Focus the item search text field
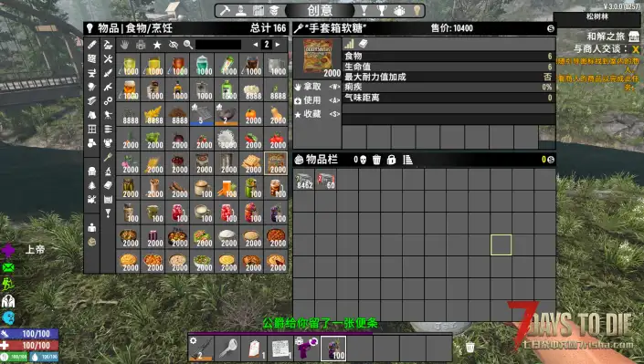This screenshot has height=364, width=644. (x=218, y=45)
